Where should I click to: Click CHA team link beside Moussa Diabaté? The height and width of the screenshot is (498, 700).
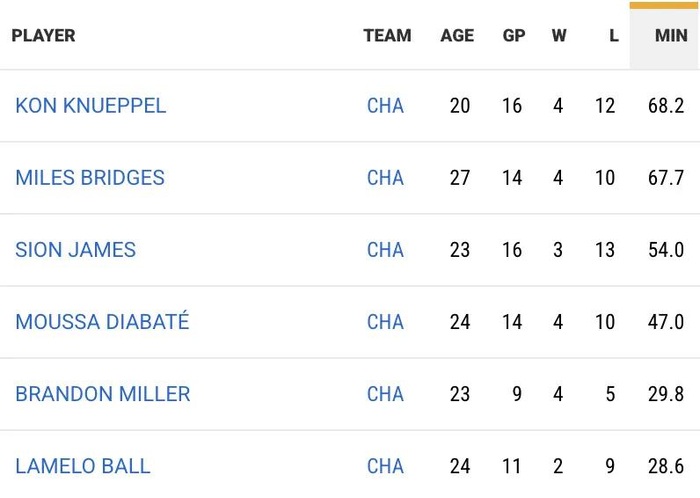(x=385, y=322)
